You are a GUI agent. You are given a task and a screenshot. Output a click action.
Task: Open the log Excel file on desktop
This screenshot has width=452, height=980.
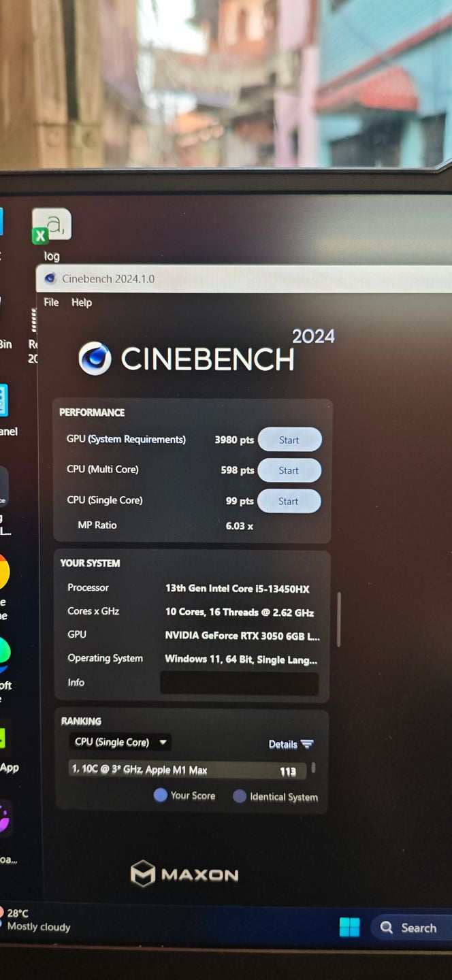pyautogui.click(x=51, y=233)
